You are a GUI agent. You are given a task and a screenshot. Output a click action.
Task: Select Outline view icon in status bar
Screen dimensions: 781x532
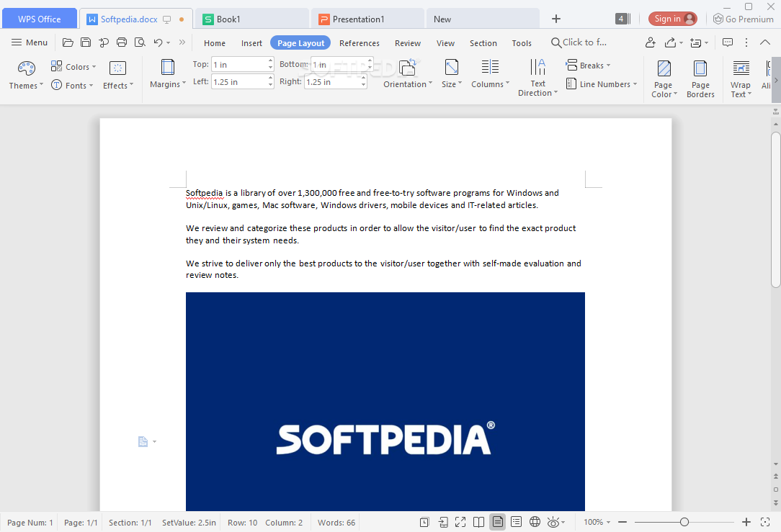pyautogui.click(x=516, y=521)
